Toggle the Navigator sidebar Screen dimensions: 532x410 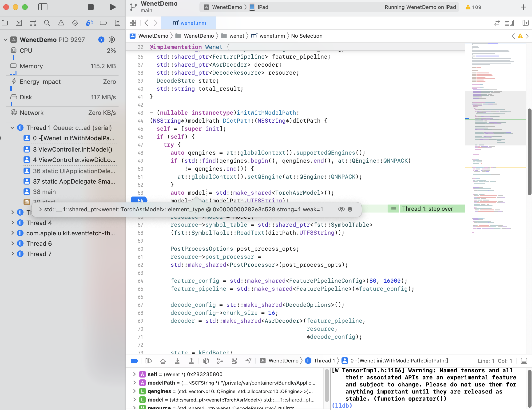click(43, 7)
